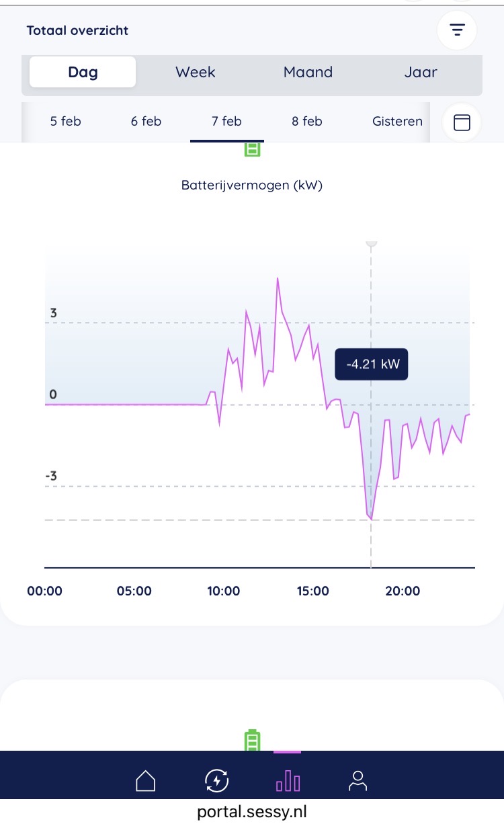Tap the portal.sessy.nl address bar
This screenshot has width=504, height=826.
(x=252, y=812)
